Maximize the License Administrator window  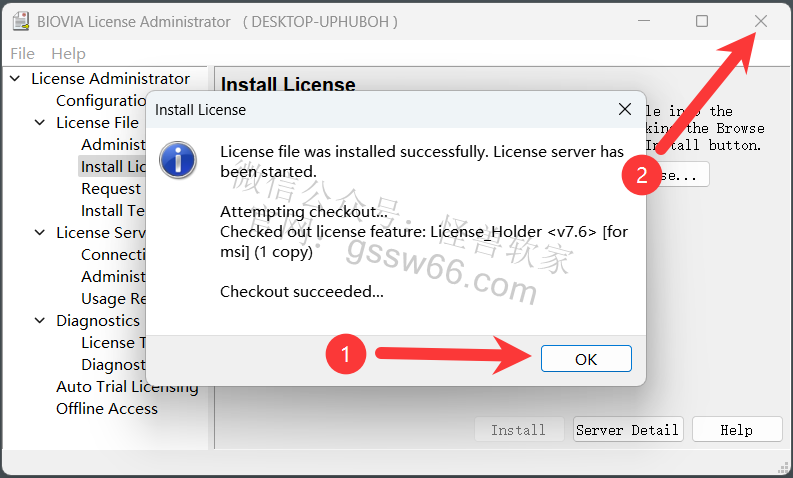pos(701,21)
